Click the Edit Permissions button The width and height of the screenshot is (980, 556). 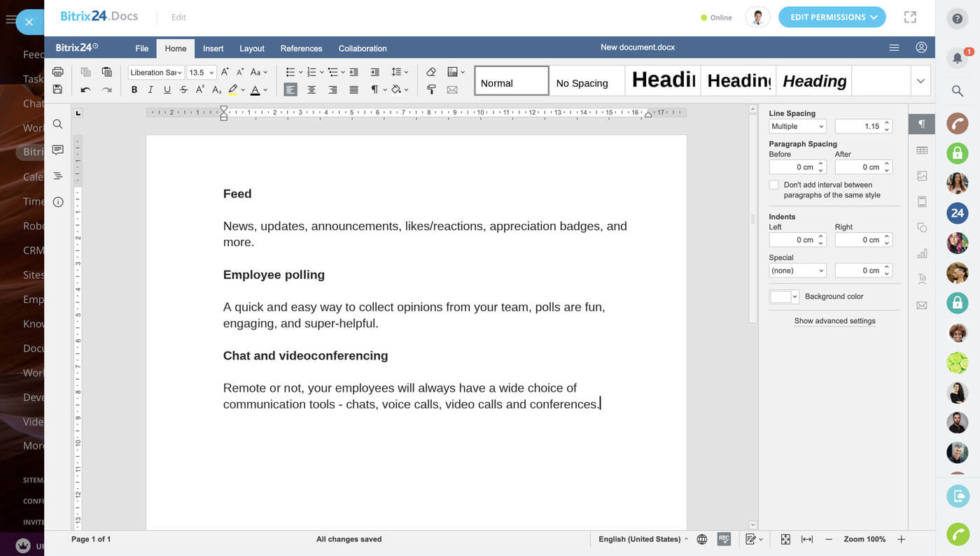(832, 17)
